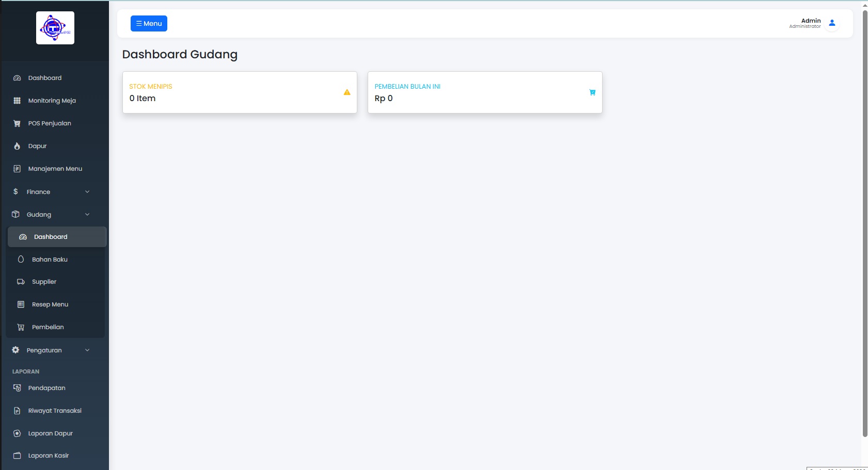Click the Riwayat Transaksi document icon
Screen dimensions: 868x470
(x=17, y=411)
